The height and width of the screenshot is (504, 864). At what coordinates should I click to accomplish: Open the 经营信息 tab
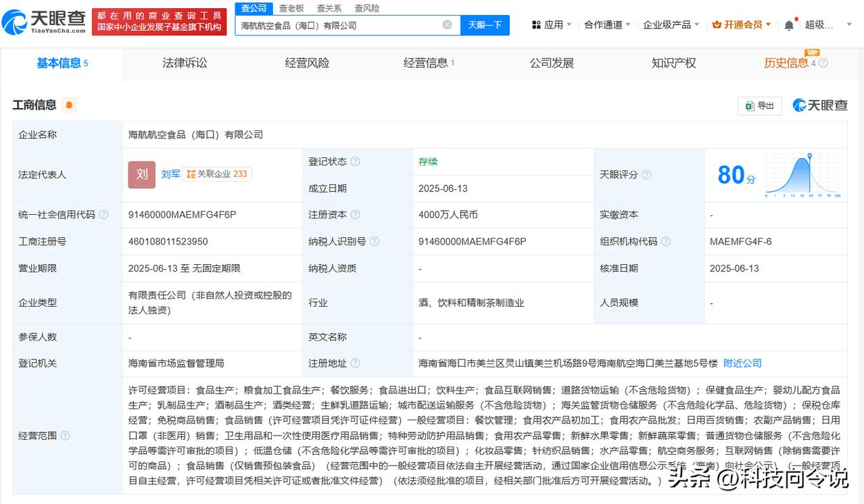tap(429, 63)
